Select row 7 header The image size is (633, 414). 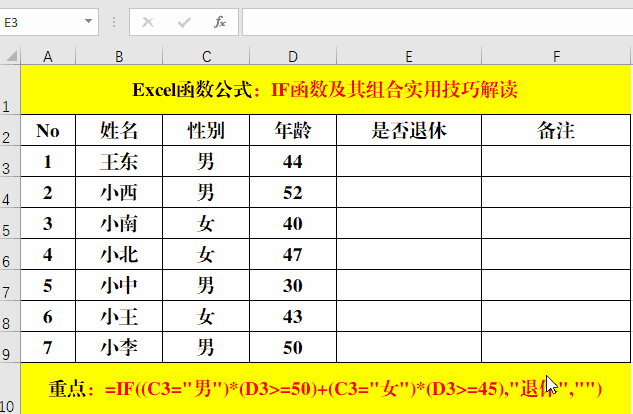(x=10, y=285)
